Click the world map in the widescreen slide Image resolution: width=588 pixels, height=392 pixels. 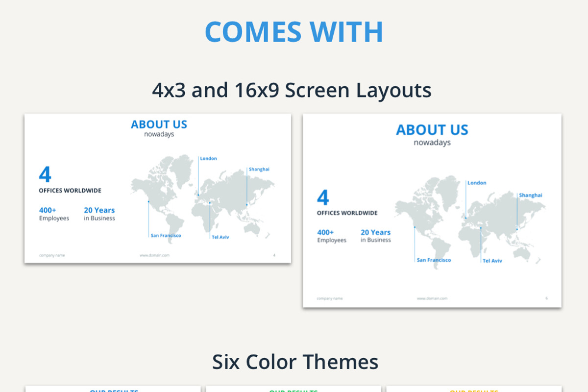pos(202,198)
